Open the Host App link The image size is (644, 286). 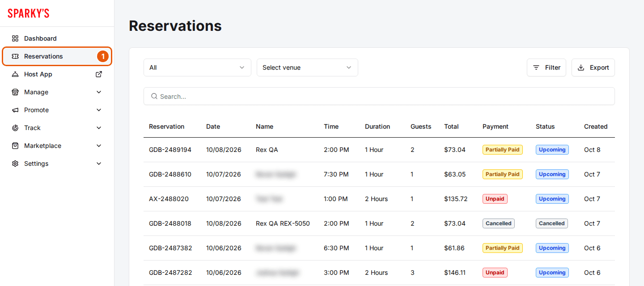[x=57, y=74]
